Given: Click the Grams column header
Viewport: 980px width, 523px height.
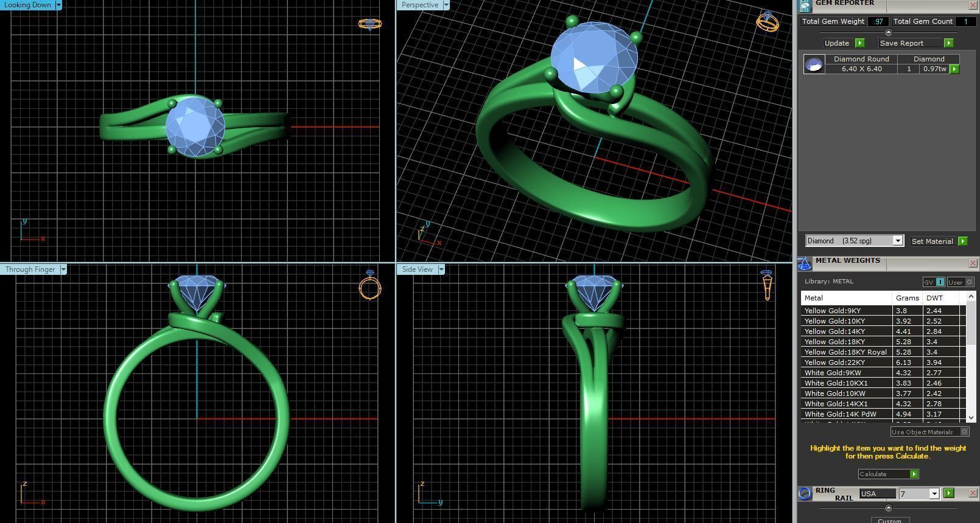Looking at the screenshot, I should (908, 298).
